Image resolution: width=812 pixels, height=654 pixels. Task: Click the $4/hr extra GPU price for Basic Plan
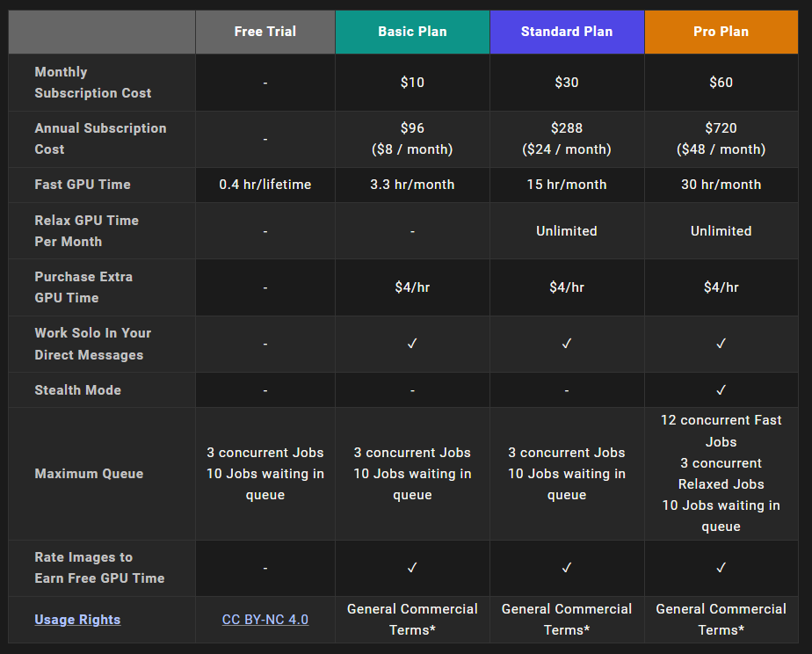point(412,287)
